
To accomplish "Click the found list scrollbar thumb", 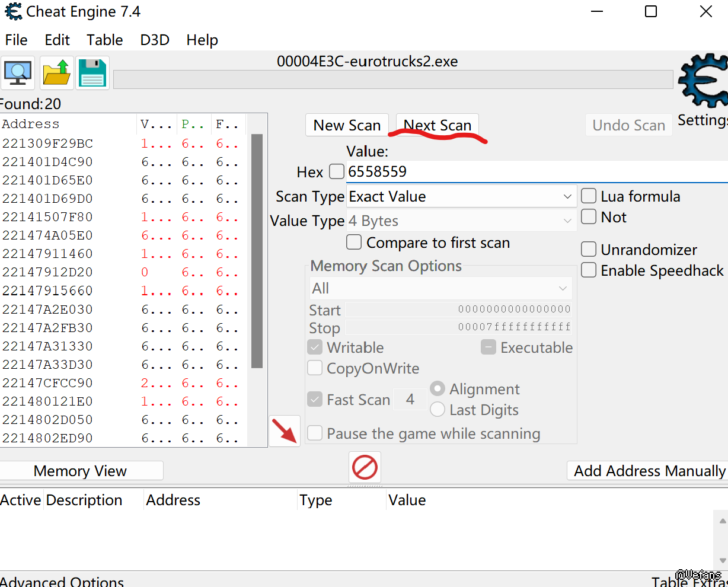I will [x=257, y=251].
